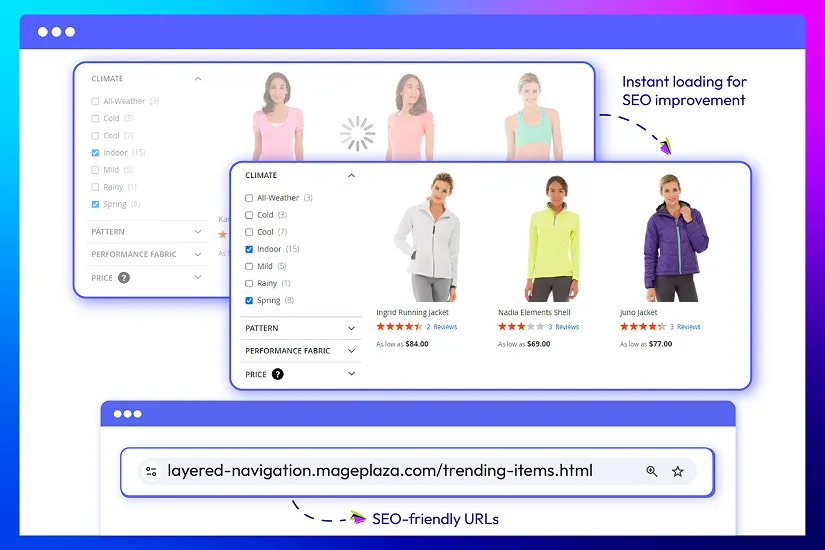Open the 2 Reviews link for Ingrid jacket
Screen dimensions: 825x550
coord(442,327)
